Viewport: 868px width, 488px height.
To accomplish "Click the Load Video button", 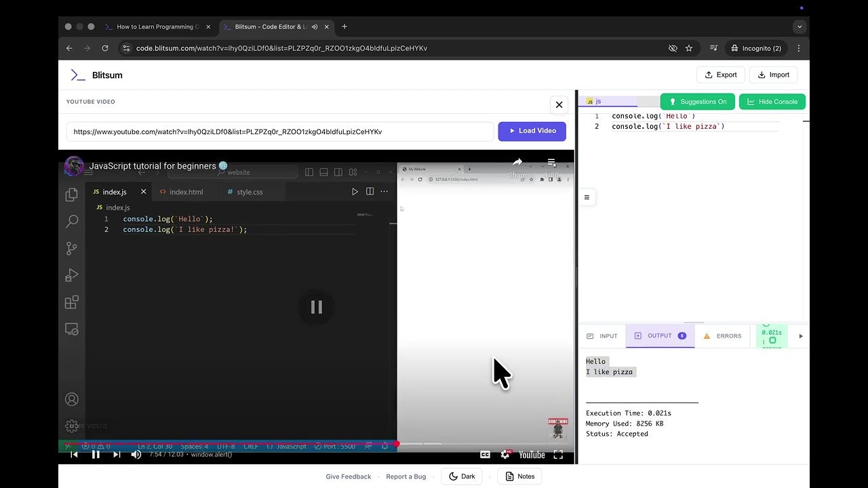I will [532, 131].
